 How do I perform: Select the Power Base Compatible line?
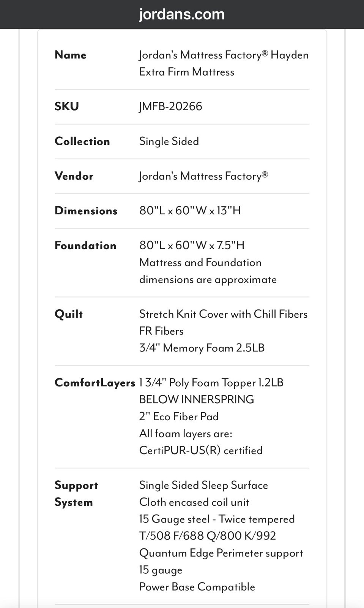tap(197, 587)
